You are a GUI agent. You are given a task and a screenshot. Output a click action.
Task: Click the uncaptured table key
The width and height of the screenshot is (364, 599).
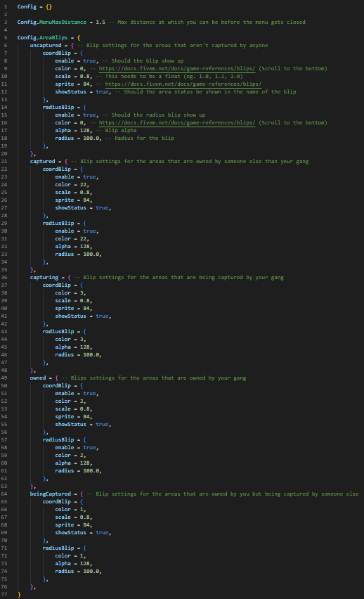[x=46, y=46]
